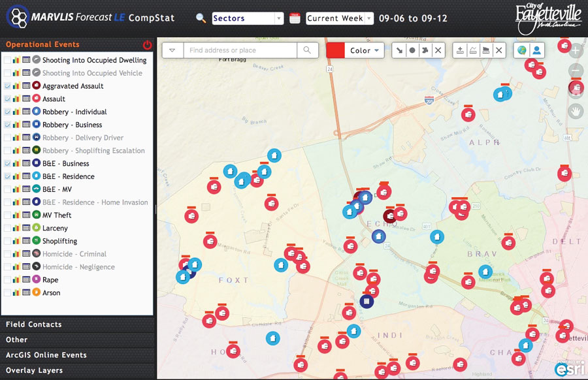
Task: Expand the Other section
Action: point(78,340)
